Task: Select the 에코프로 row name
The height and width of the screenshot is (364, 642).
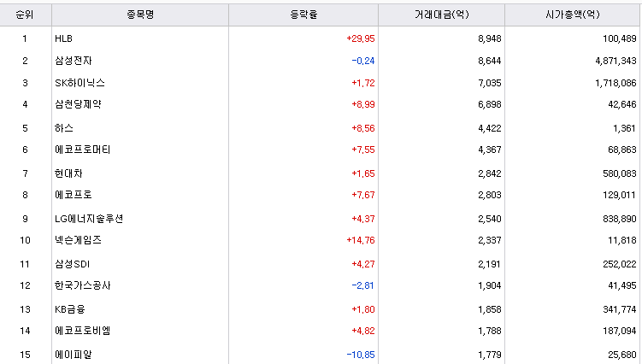Action: pyautogui.click(x=74, y=195)
